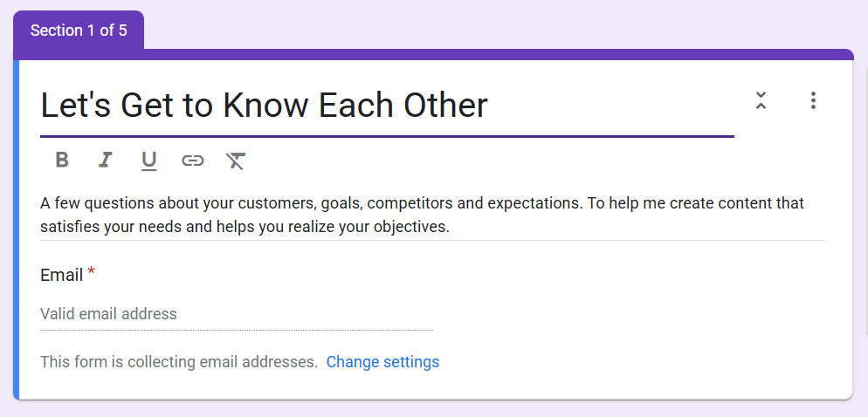Click the remove formatting icon
This screenshot has width=868, height=417.
point(236,160)
